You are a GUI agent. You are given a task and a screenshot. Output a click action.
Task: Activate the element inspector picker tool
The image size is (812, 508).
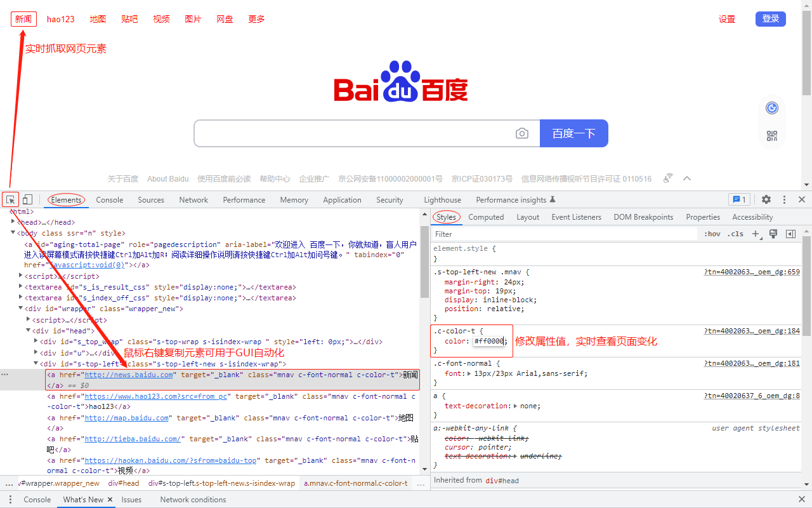coord(11,199)
